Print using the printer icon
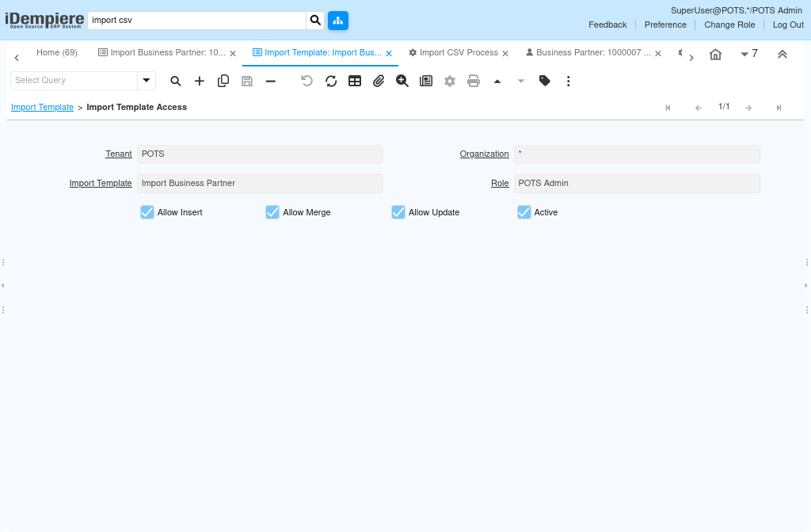The width and height of the screenshot is (811, 532). (x=474, y=82)
